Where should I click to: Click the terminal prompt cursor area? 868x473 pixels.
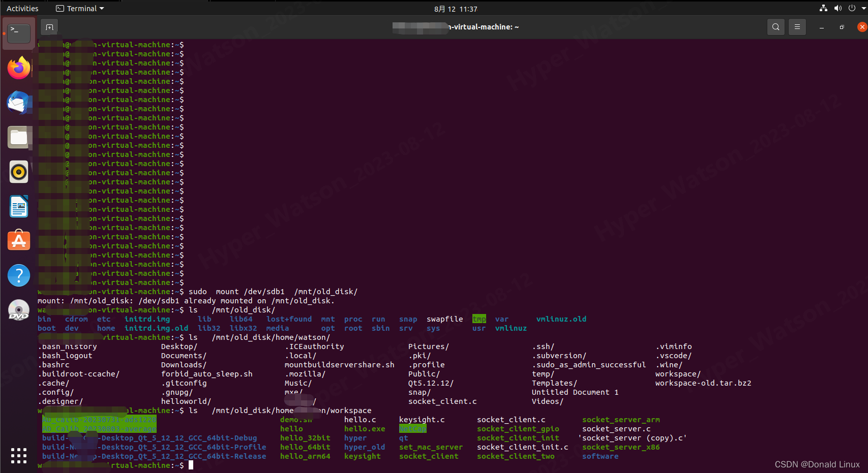[x=192, y=465]
